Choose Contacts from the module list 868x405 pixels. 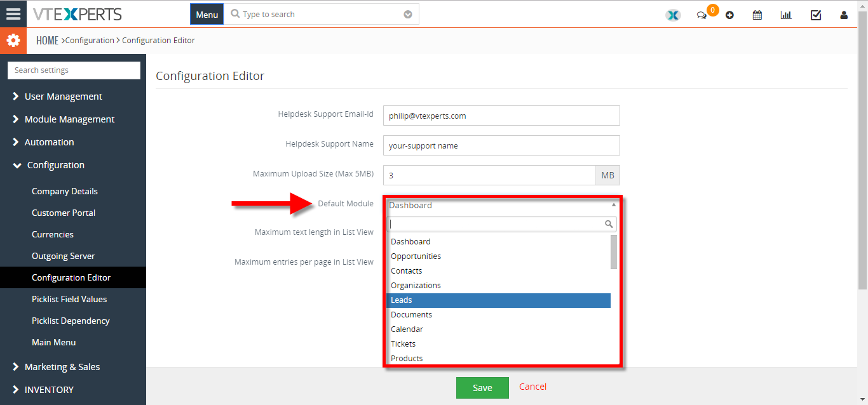498,271
